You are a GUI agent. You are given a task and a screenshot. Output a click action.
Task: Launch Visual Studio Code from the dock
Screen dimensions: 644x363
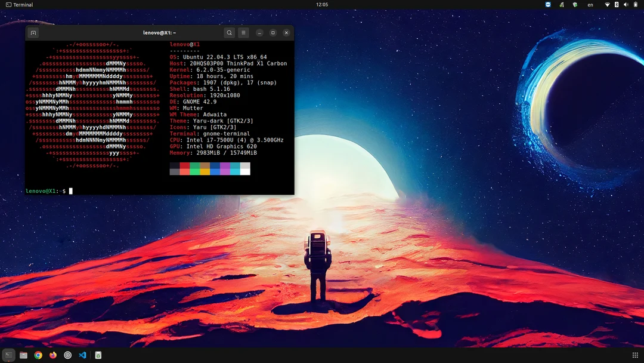click(x=83, y=355)
